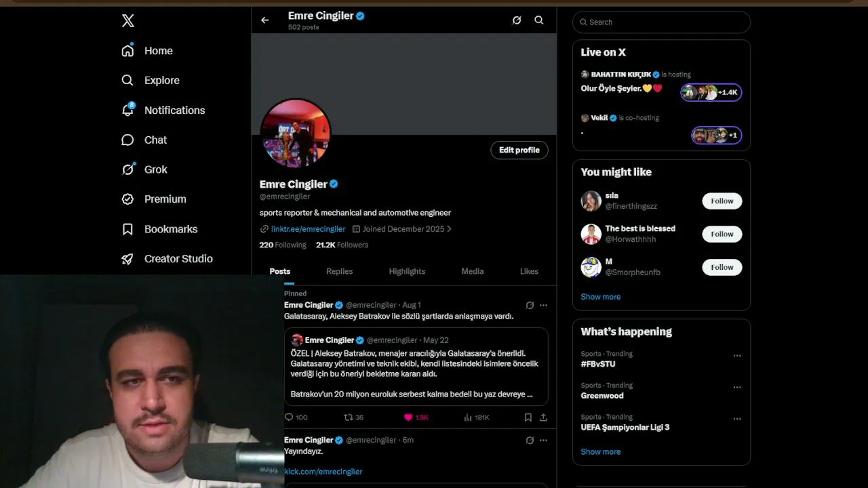The width and height of the screenshot is (868, 488).
Task: Share the pinned post
Action: click(543, 418)
